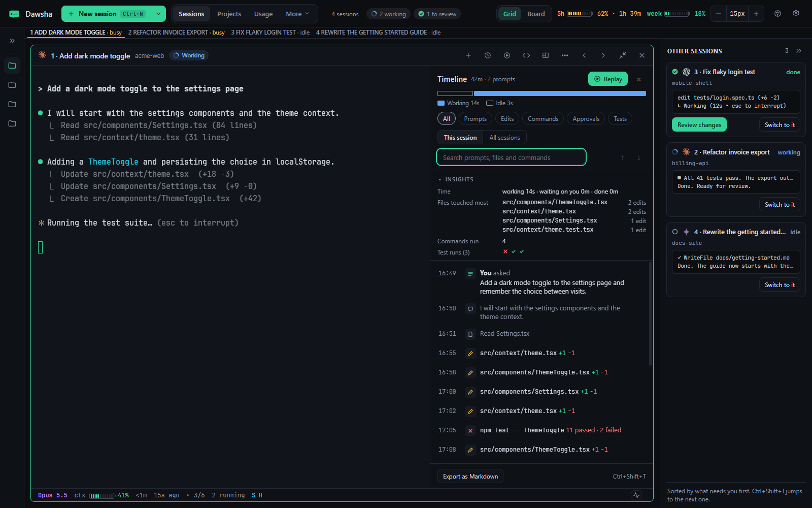Switch scope to All sessions
This screenshot has height=508, width=812.
[x=504, y=137]
